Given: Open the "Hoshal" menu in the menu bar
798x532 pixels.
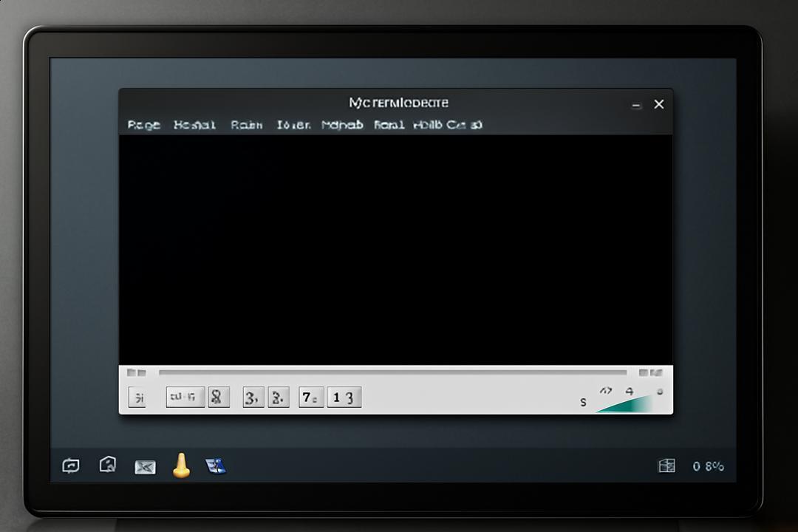Looking at the screenshot, I should (x=194, y=125).
